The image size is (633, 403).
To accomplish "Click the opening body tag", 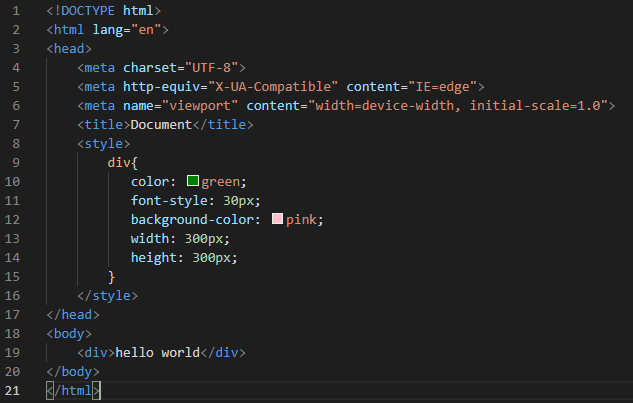I will pos(69,334).
